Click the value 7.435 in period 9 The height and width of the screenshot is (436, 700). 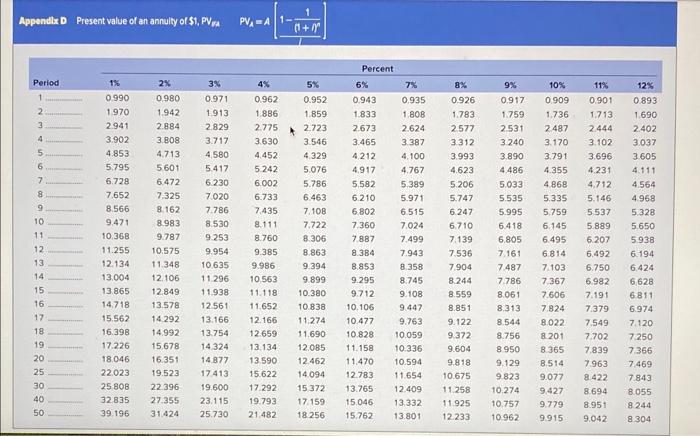[x=266, y=211]
